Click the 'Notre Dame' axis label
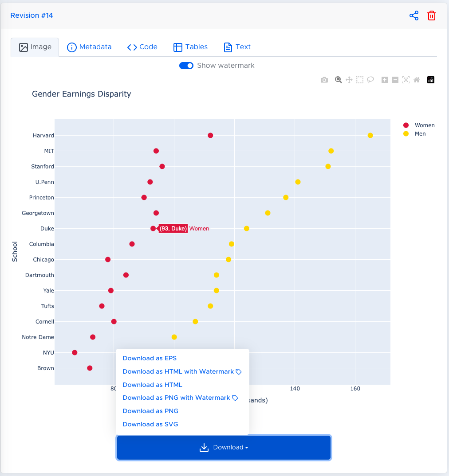The image size is (449, 476). click(38, 337)
